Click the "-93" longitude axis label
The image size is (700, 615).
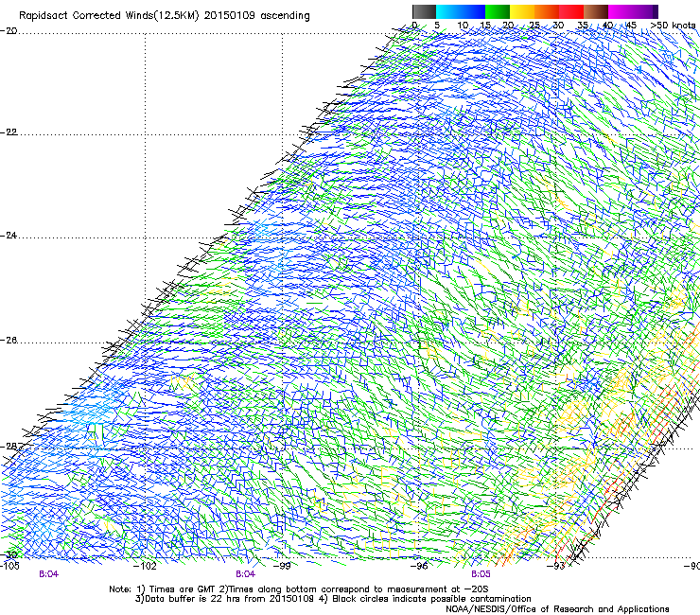click(556, 566)
